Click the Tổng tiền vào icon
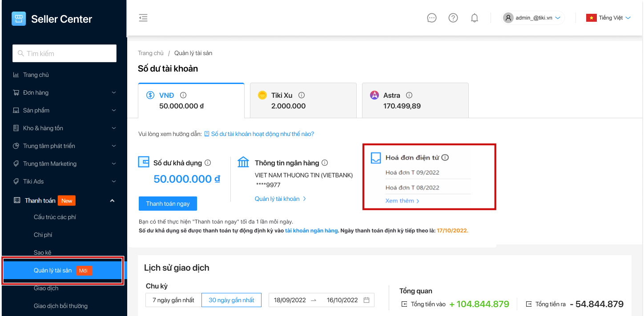This screenshot has height=316, width=644. [404, 304]
